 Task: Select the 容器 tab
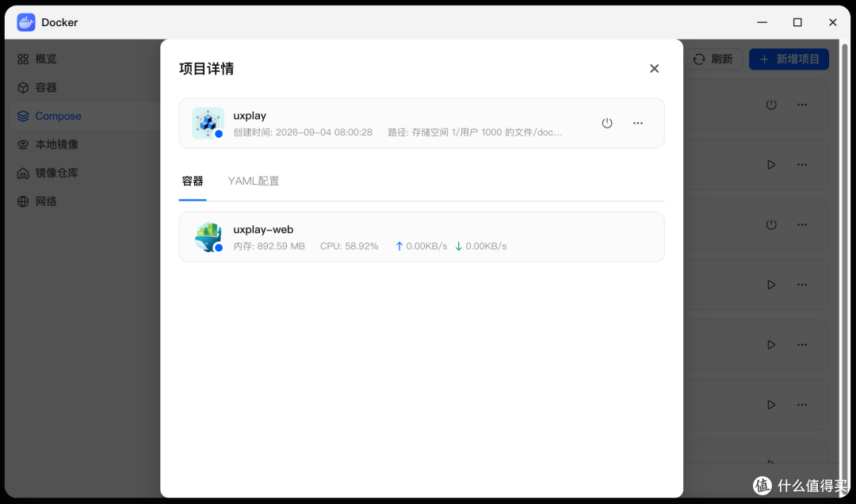[192, 181]
